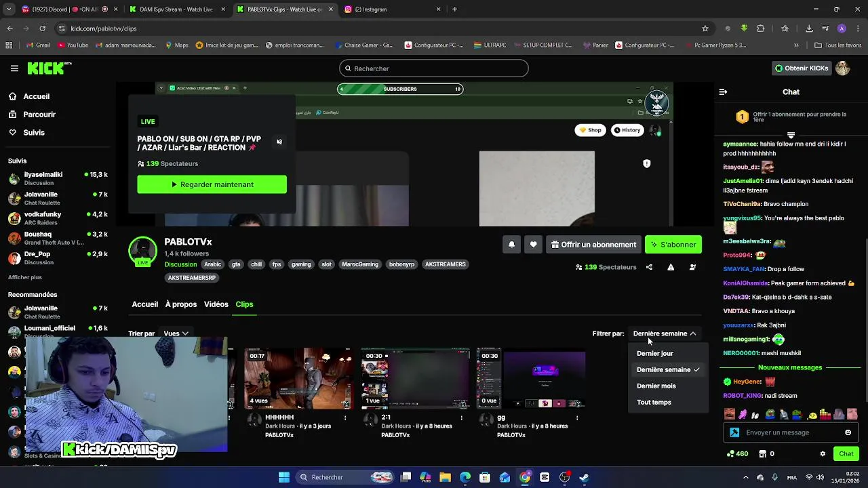Go to Parcourir in sidebar

pyautogui.click(x=39, y=115)
